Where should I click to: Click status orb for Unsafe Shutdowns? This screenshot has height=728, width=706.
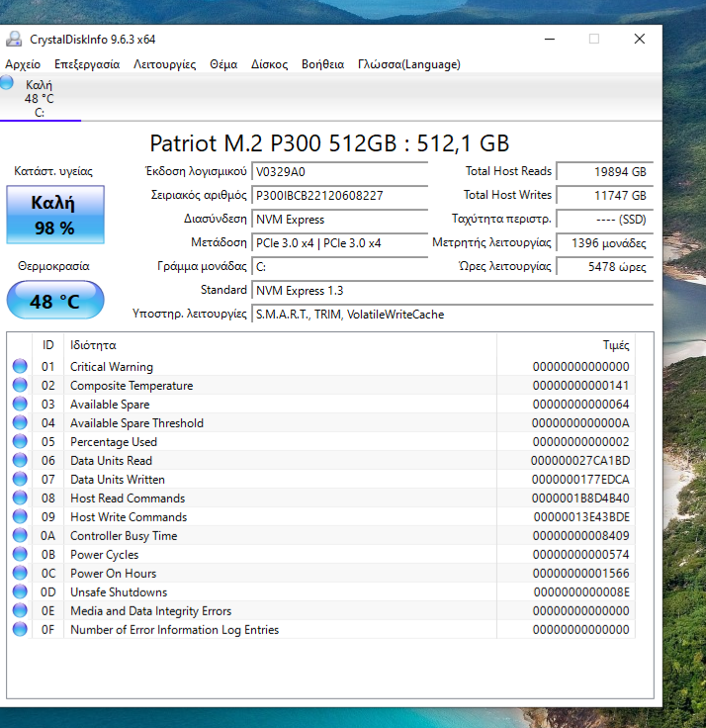click(x=20, y=591)
